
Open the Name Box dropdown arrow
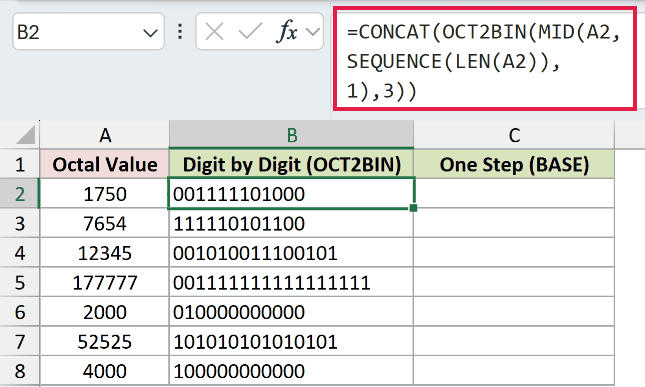pos(150,33)
